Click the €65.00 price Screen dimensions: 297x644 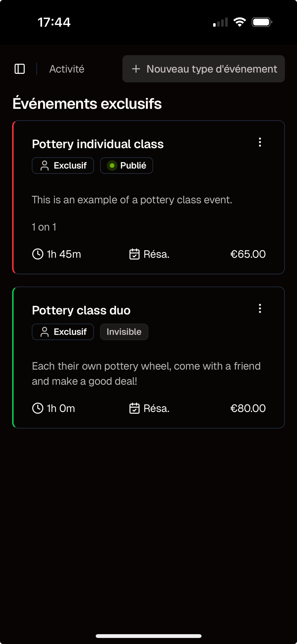pos(248,254)
